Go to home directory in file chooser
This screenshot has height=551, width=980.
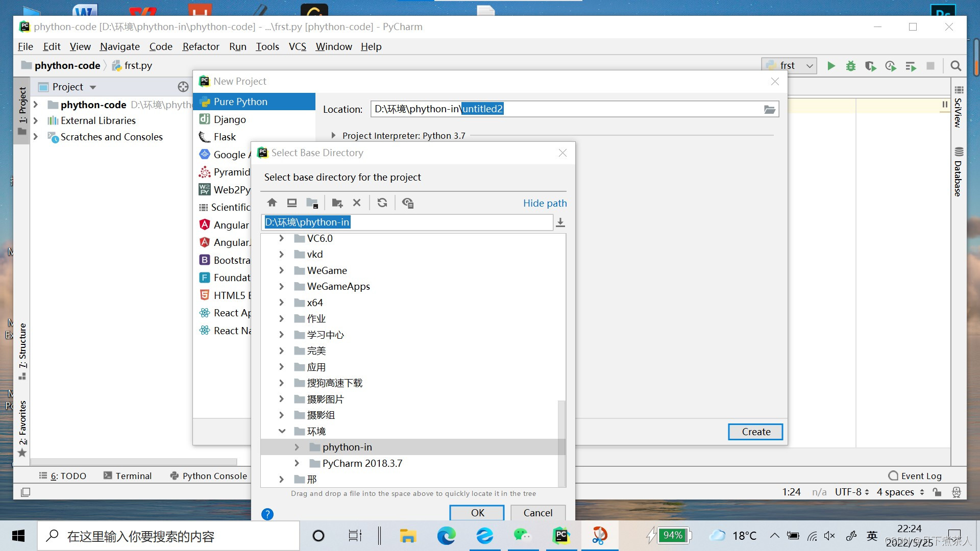click(272, 203)
